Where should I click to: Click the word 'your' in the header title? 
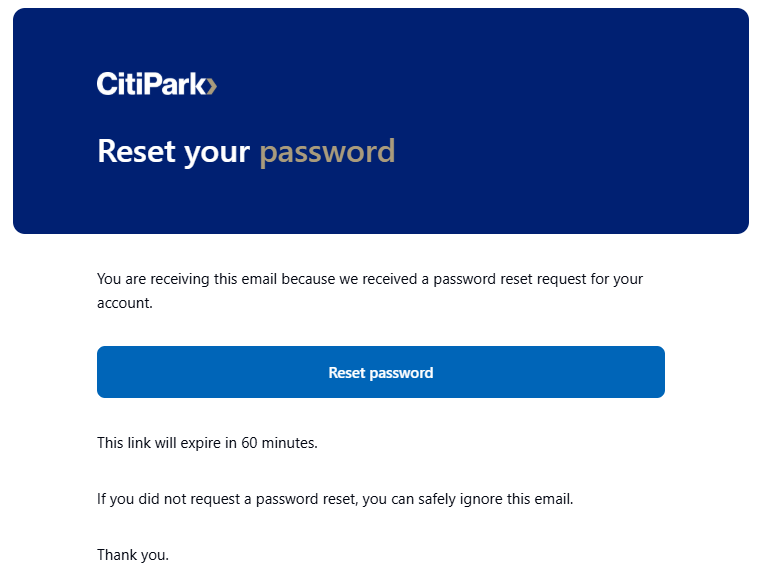pyautogui.click(x=217, y=153)
